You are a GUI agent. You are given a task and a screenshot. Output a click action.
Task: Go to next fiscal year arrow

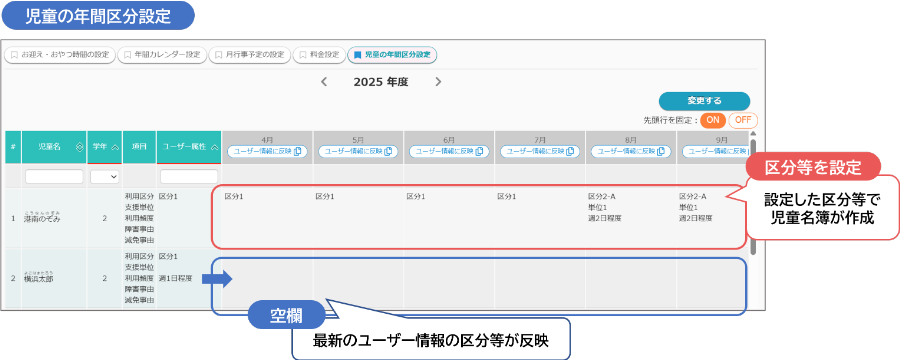click(x=439, y=82)
